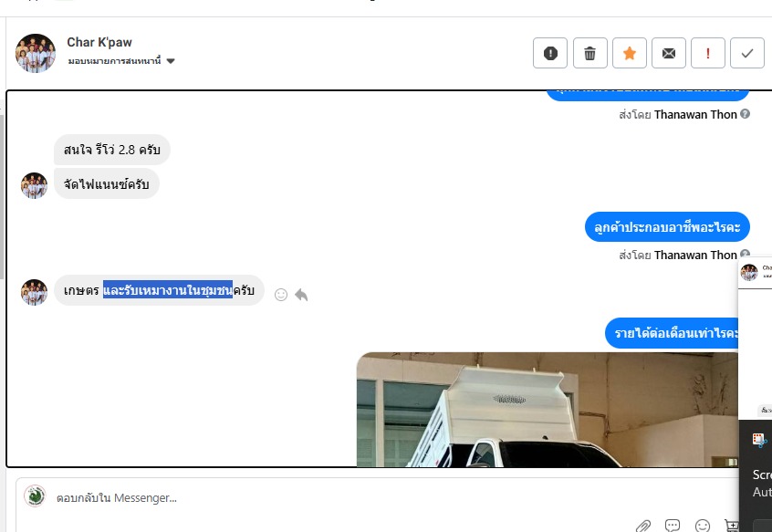772x532 pixels.
Task: Flag conversation with red exclamation priority icon
Action: click(708, 53)
